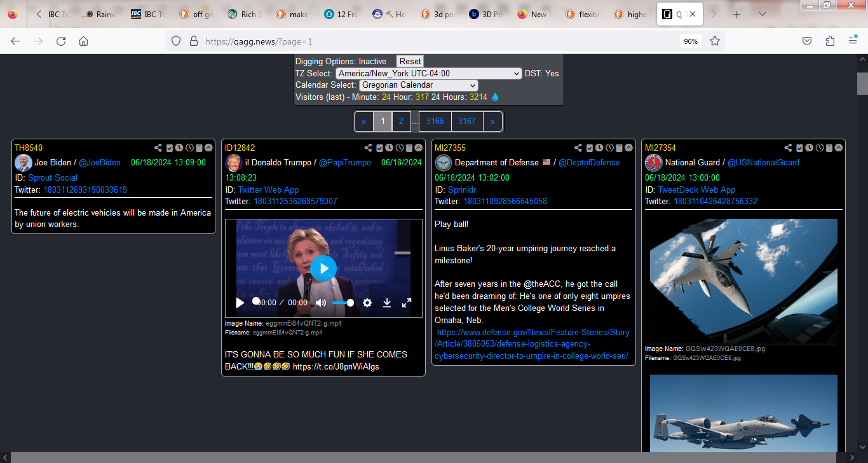Click the browser address bar URL field

pos(438,41)
